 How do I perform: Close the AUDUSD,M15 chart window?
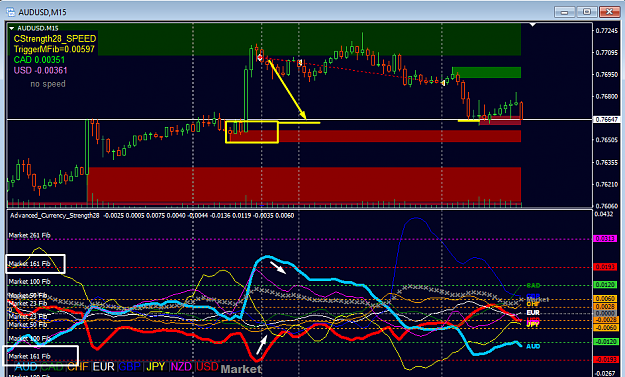tap(609, 12)
